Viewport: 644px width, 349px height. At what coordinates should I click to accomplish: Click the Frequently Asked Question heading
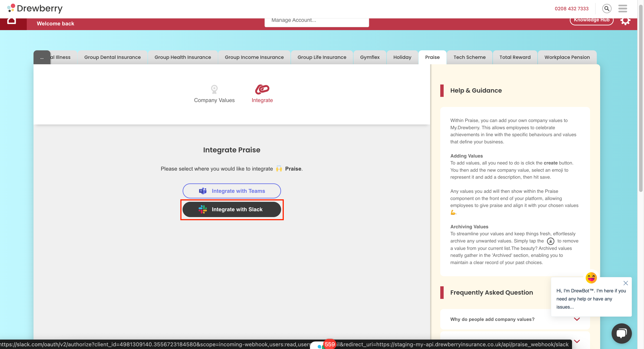pyautogui.click(x=492, y=293)
